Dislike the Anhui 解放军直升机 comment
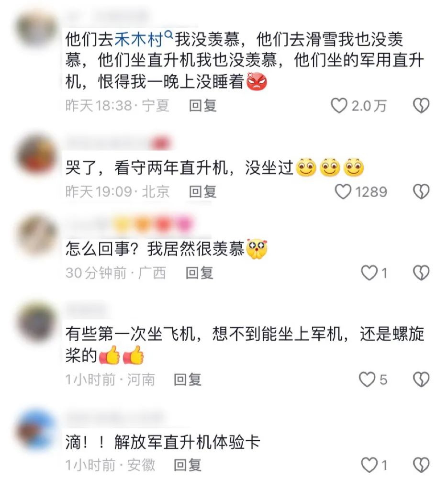Viewport: 448px width, 490px height. pyautogui.click(x=421, y=465)
